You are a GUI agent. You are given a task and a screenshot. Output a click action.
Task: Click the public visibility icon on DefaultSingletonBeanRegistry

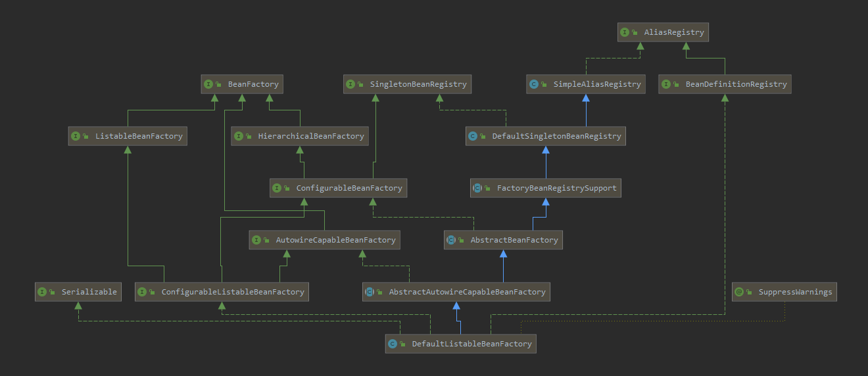coord(483,137)
